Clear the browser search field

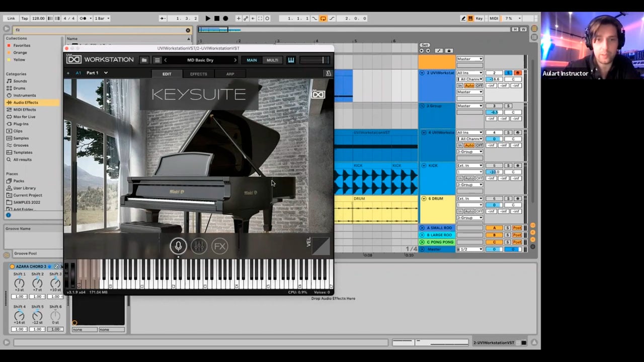coord(188,30)
